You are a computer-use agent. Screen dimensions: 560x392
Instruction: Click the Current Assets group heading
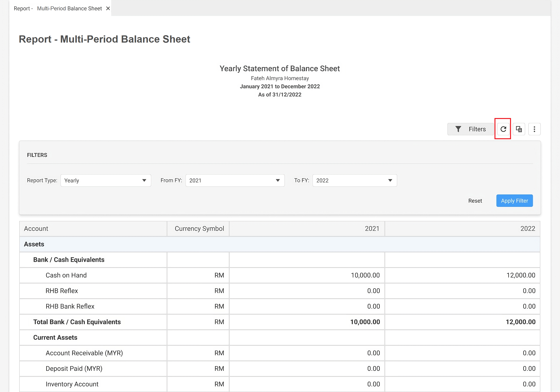point(55,337)
